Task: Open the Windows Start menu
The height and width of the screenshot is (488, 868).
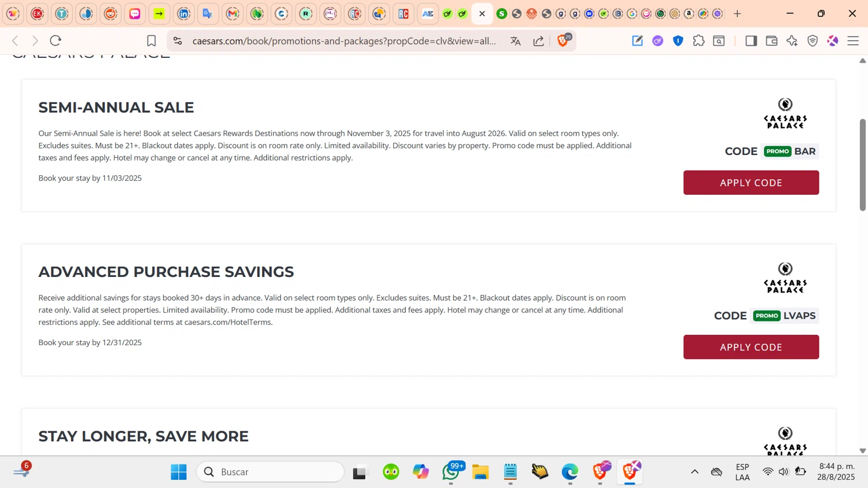Action: coord(179,472)
